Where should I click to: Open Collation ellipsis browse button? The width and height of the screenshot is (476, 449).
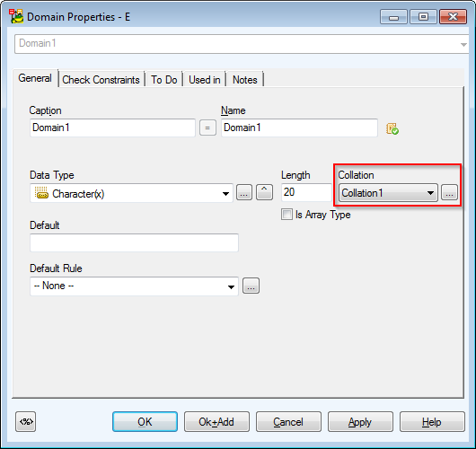point(449,192)
